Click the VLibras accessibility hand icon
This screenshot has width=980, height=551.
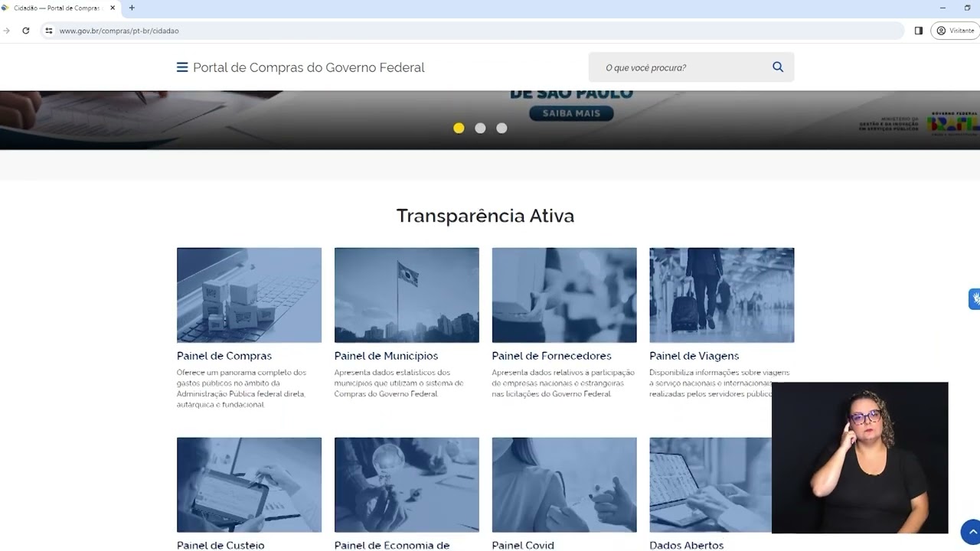(975, 298)
